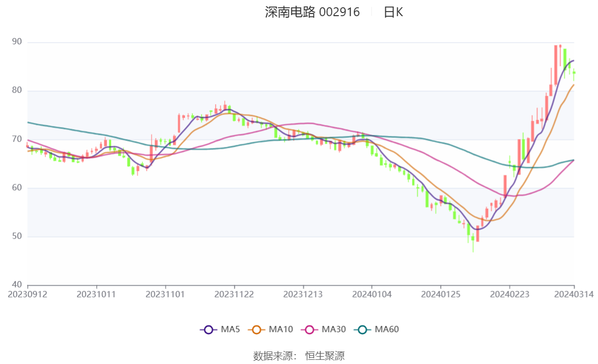Click the 20231213 date on the axis
This screenshot has width=598, height=364.
tap(303, 295)
